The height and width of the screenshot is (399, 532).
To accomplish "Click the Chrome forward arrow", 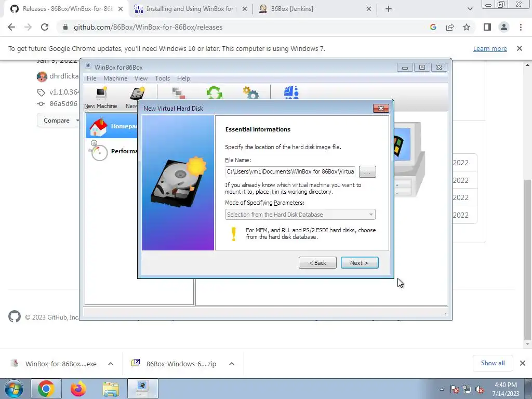I will click(28, 27).
